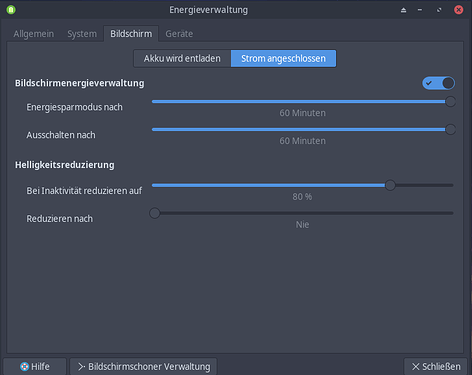Select the Bildschirm tab
This screenshot has height=375, width=472.
coord(131,34)
